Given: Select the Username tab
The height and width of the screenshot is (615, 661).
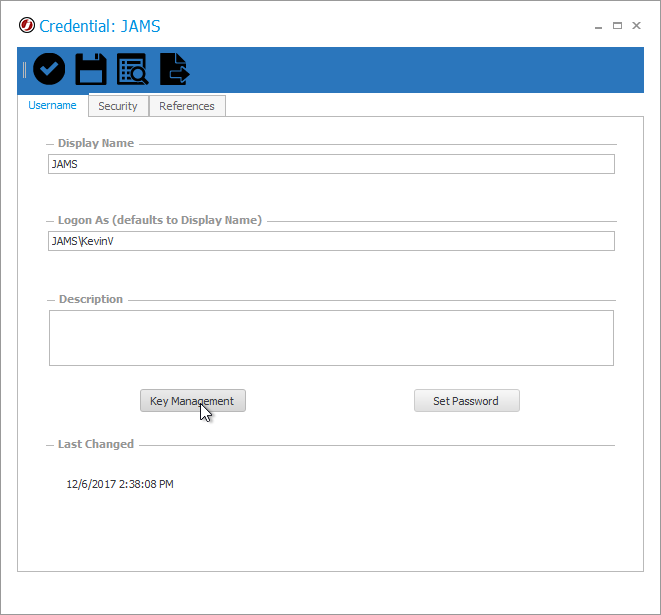Looking at the screenshot, I should coord(52,105).
